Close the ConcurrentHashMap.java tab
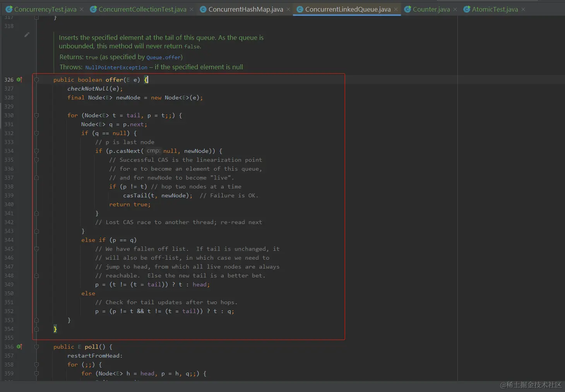The height and width of the screenshot is (392, 565). coord(288,9)
